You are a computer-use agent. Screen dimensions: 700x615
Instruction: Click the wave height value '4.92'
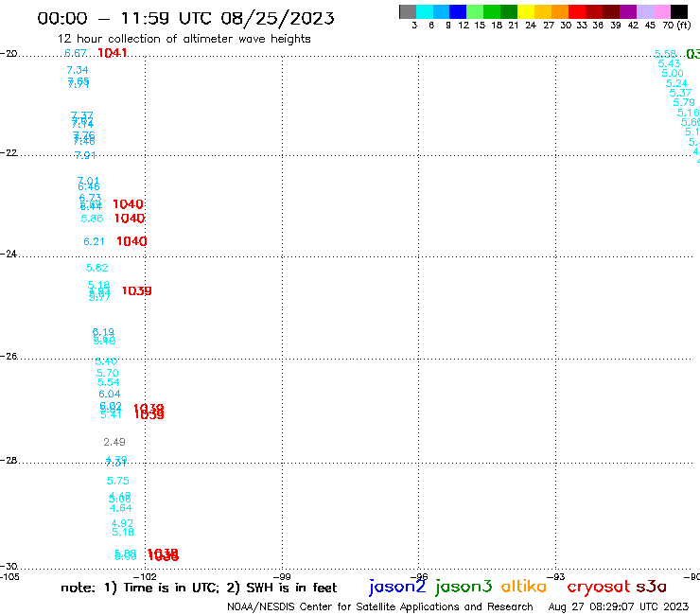(x=122, y=523)
